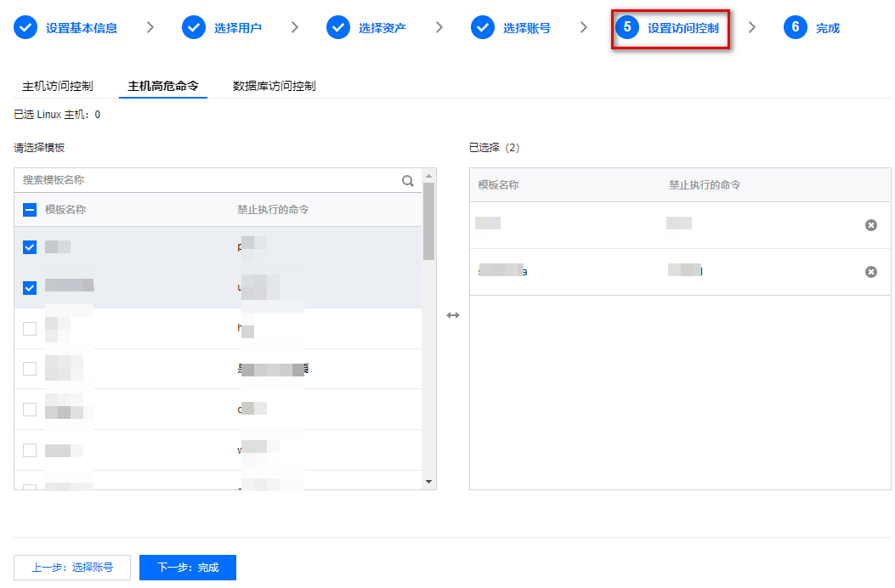Toggle the select-all checkbox in 模板名称 header
This screenshot has width=895, height=588.
coord(30,210)
